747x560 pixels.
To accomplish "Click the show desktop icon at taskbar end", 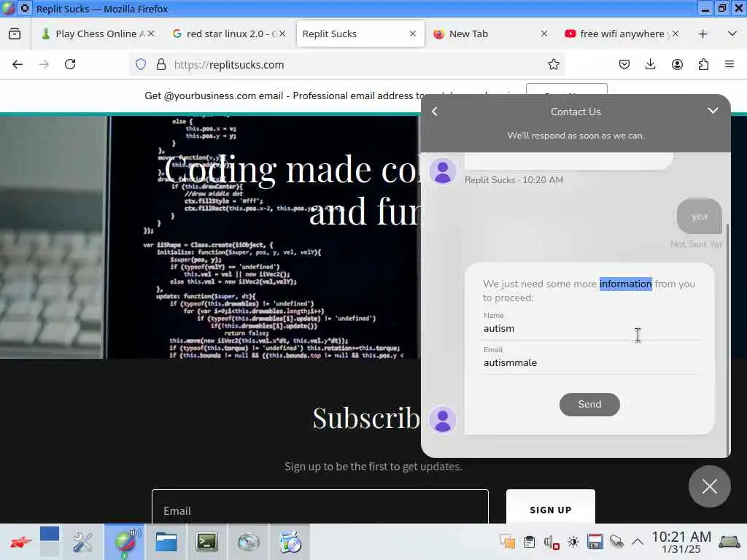I will 729,542.
